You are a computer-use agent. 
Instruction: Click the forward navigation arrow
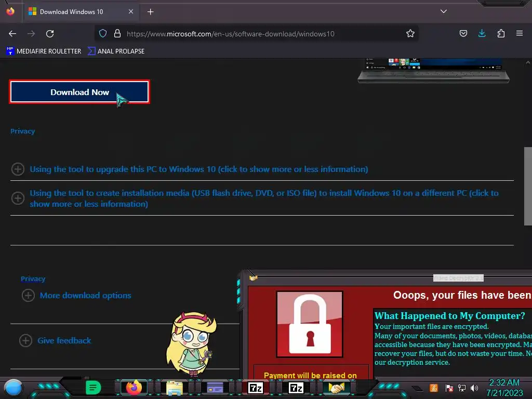pos(31,34)
